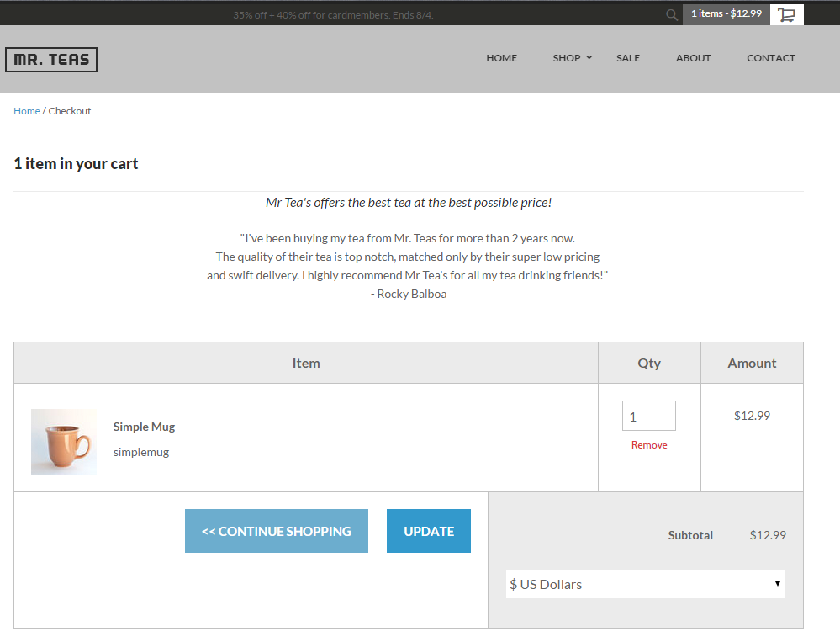Image resolution: width=840 pixels, height=637 pixels.
Task: Open the 1 items - $12.99 cart summary
Action: click(x=726, y=14)
